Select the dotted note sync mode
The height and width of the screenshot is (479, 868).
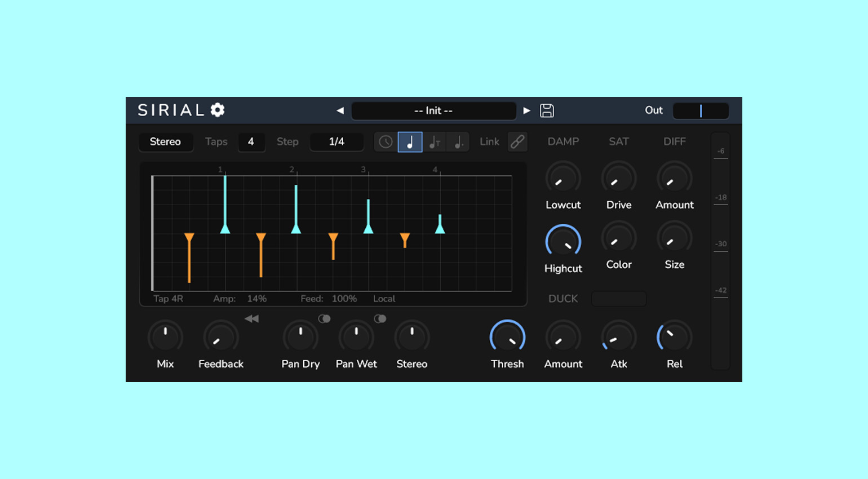[458, 142]
